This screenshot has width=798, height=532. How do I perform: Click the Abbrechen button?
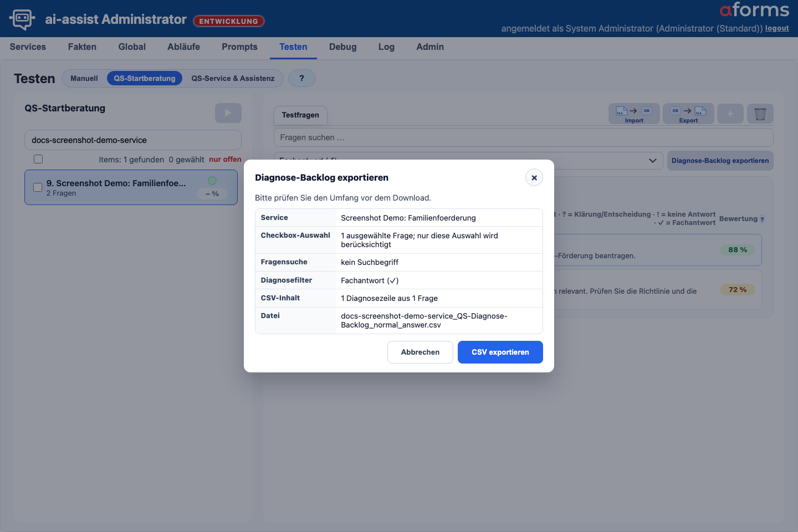[x=420, y=352]
